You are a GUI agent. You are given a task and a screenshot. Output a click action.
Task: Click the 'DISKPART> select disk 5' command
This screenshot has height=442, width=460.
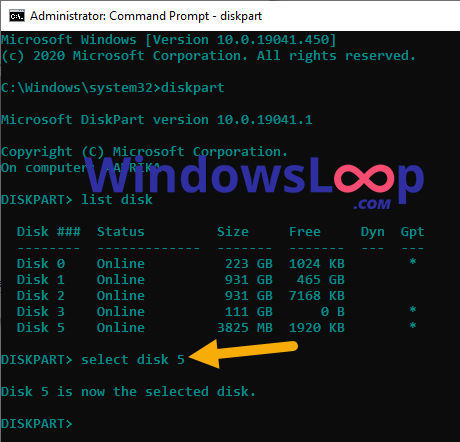93,360
